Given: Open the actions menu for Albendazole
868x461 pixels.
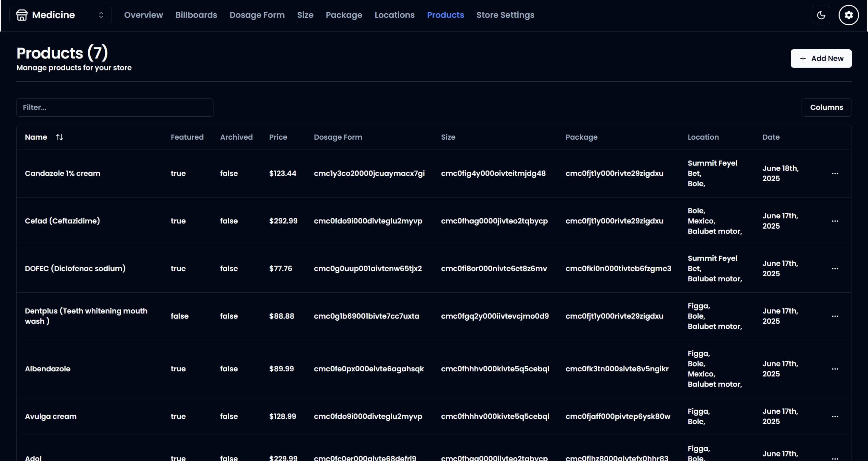Looking at the screenshot, I should pyautogui.click(x=835, y=369).
